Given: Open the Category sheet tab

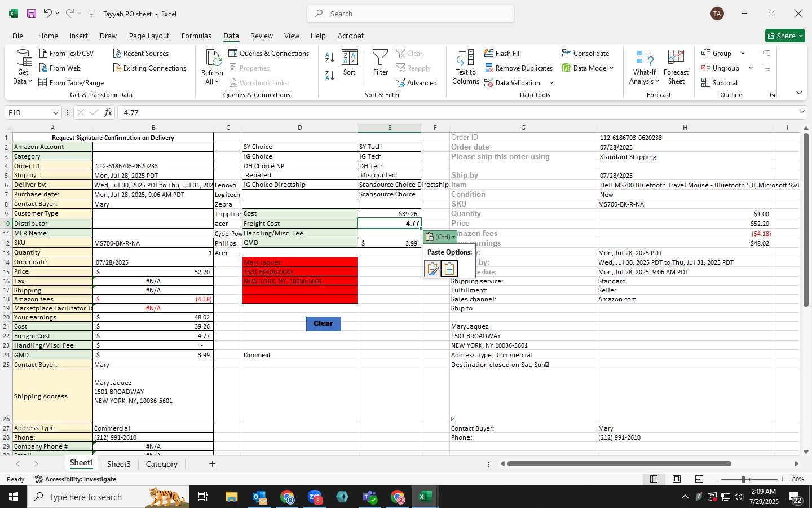Looking at the screenshot, I should pyautogui.click(x=162, y=464).
